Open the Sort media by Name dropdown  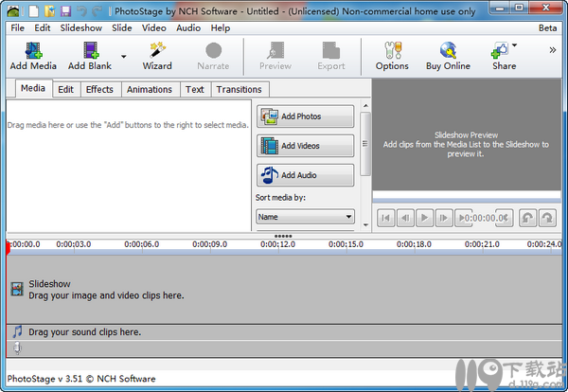point(306,217)
